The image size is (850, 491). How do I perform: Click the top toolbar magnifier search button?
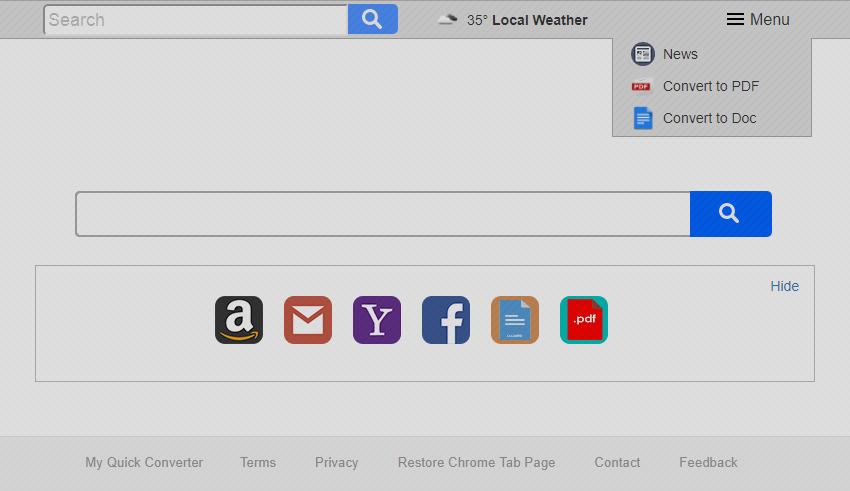click(372, 19)
